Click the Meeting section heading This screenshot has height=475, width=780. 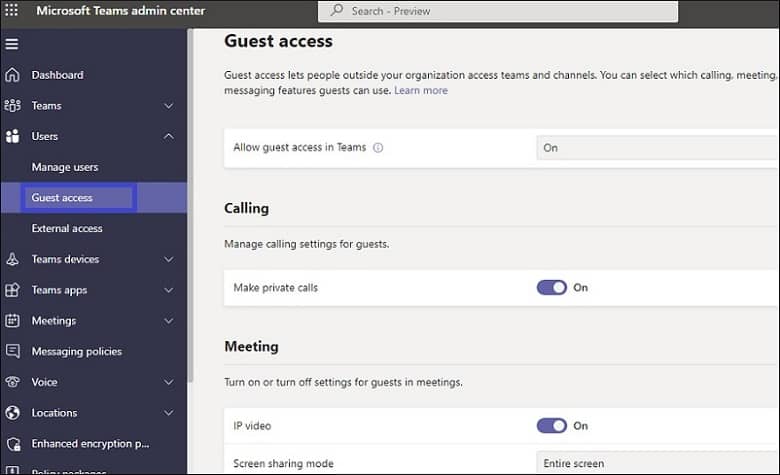point(251,346)
